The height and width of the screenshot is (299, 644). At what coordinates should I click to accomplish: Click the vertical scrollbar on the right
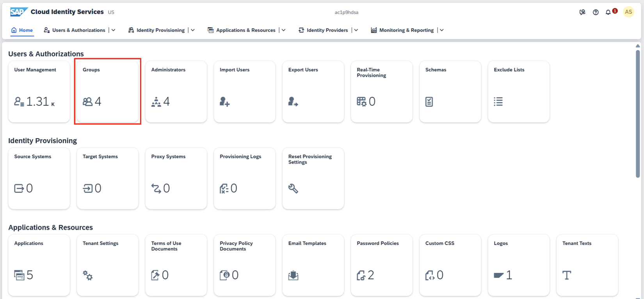(x=638, y=113)
